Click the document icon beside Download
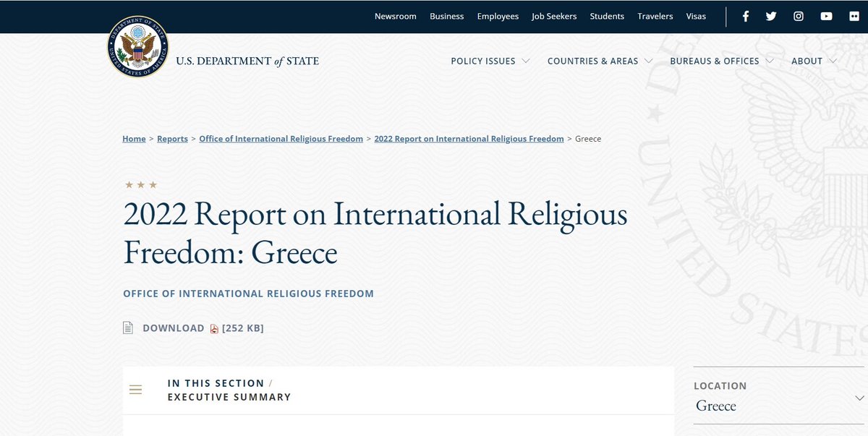Image resolution: width=868 pixels, height=436 pixels. (128, 328)
